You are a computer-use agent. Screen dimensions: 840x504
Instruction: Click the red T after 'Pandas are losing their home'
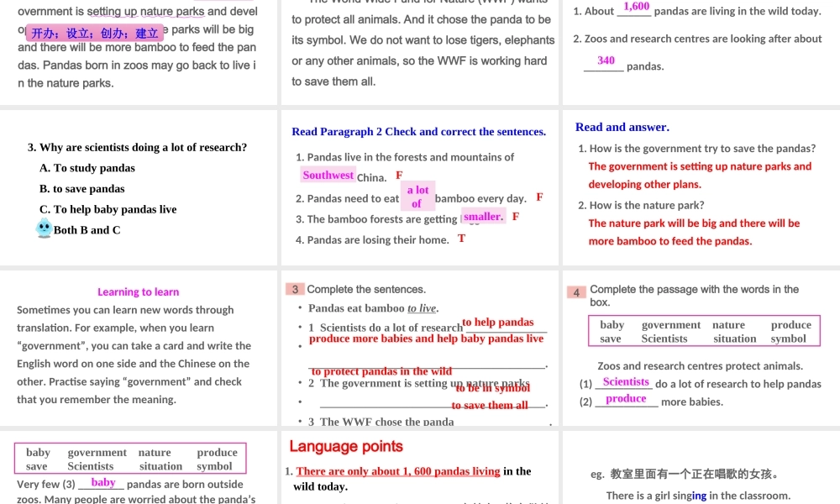(x=461, y=239)
